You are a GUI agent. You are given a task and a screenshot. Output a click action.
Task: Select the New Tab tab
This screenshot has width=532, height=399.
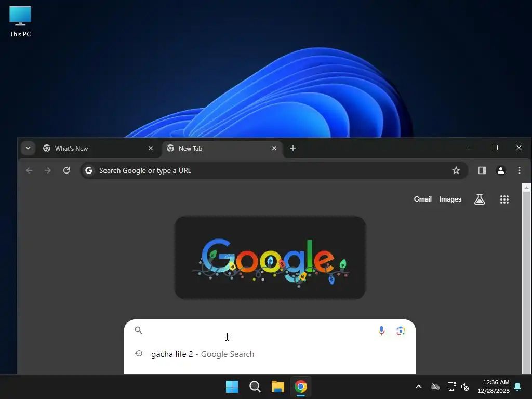pos(222,148)
